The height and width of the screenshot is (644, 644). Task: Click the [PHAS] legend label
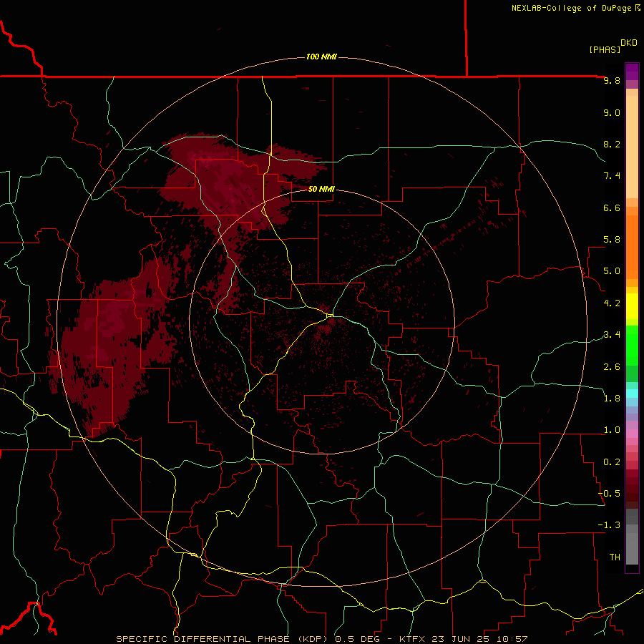[x=605, y=49]
